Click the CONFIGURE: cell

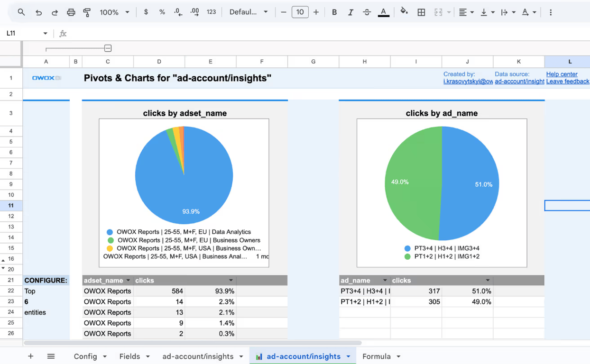[x=46, y=281]
